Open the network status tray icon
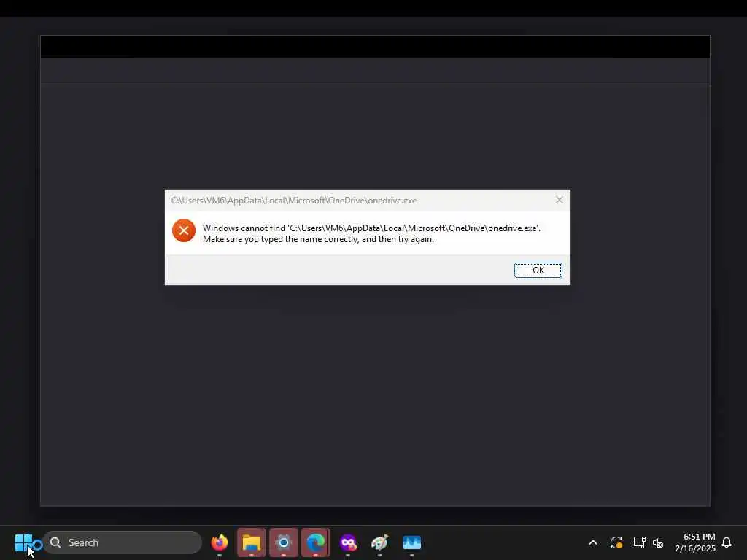Image resolution: width=747 pixels, height=560 pixels. coord(639,542)
